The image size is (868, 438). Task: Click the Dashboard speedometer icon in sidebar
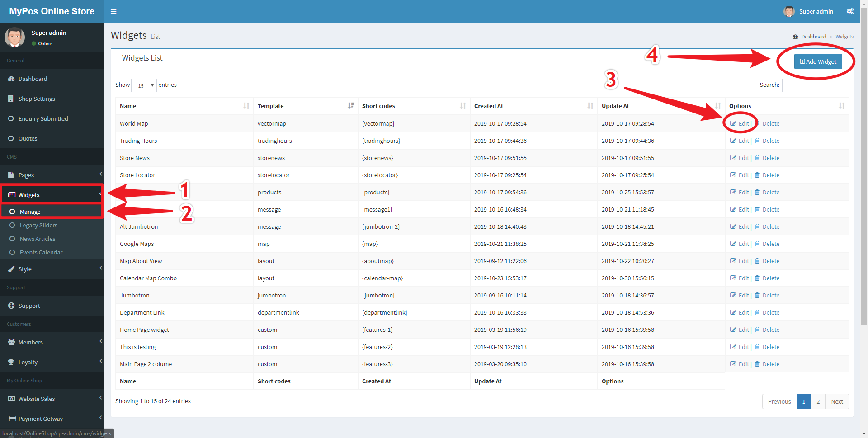coord(11,79)
